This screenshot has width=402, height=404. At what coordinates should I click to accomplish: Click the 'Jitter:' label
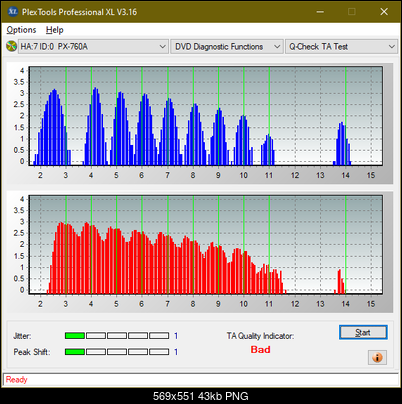tap(22, 336)
